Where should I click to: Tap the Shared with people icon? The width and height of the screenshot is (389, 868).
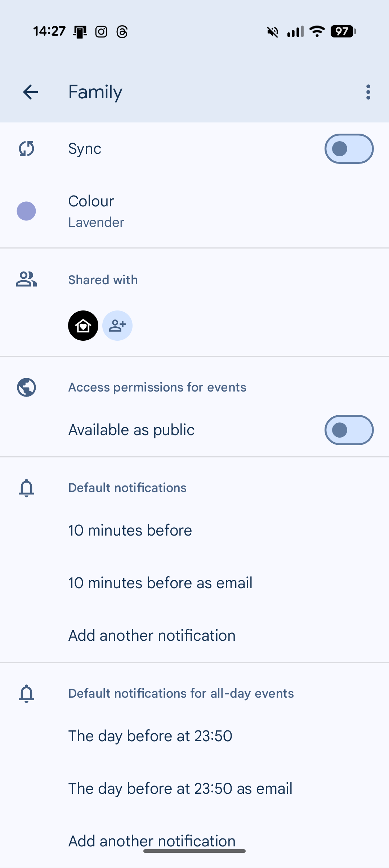[x=26, y=279]
